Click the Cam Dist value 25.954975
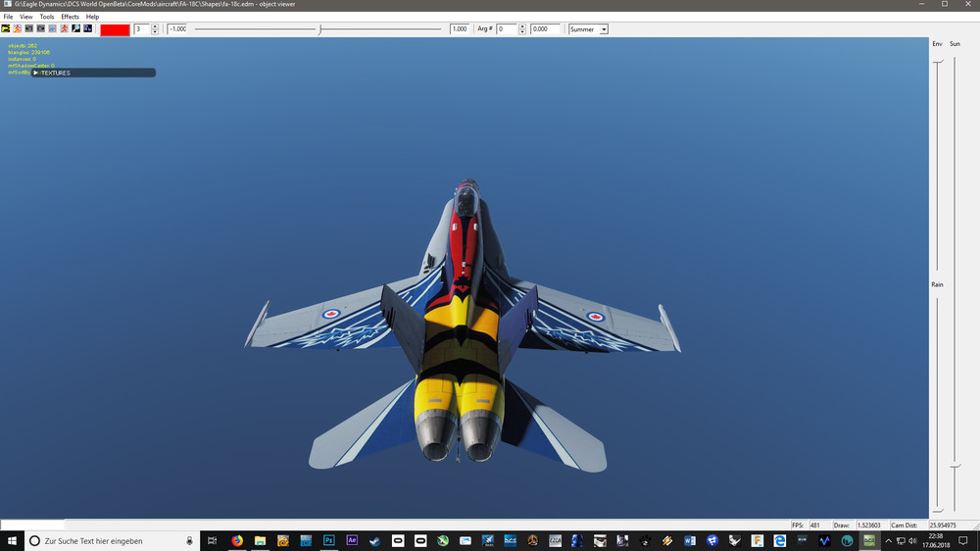This screenshot has width=980, height=551. point(943,526)
